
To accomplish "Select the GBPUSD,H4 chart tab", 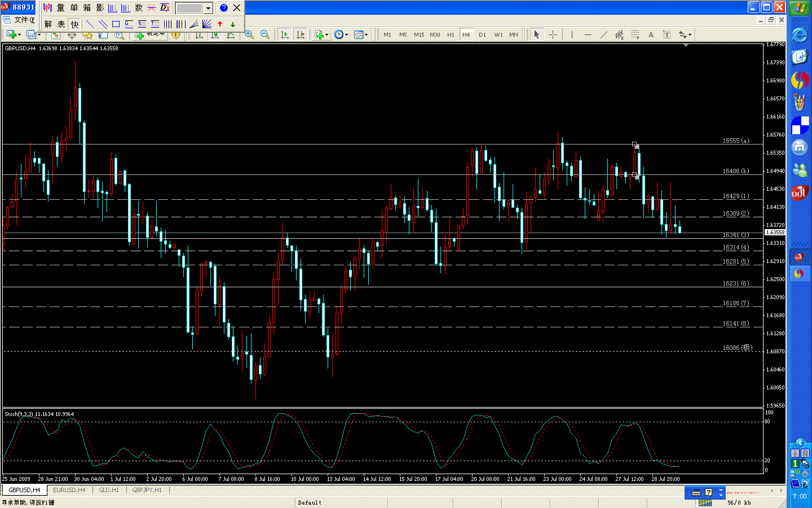I will (x=24, y=490).
